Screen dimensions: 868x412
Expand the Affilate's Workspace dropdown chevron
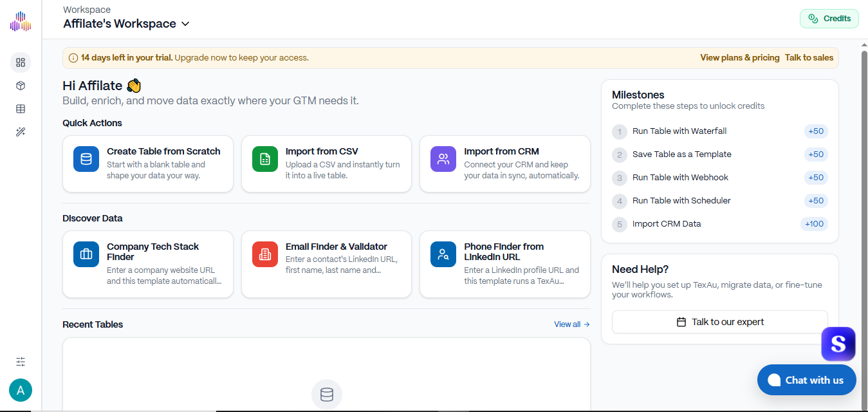[185, 24]
